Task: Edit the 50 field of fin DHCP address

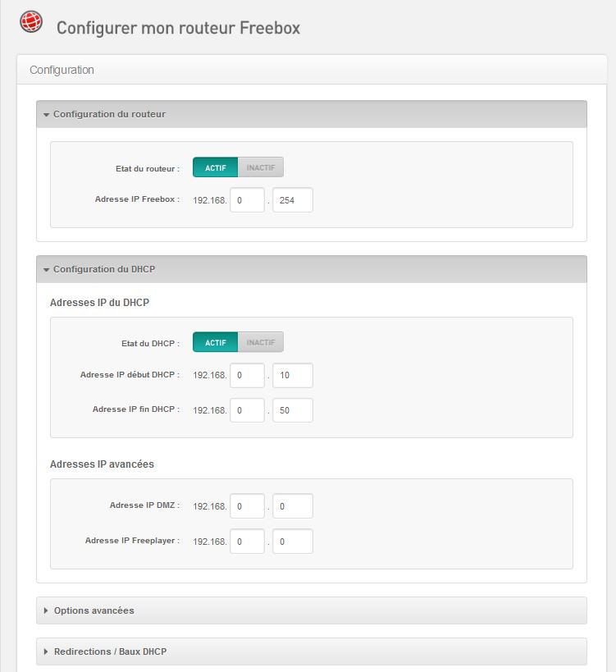Action: point(293,410)
